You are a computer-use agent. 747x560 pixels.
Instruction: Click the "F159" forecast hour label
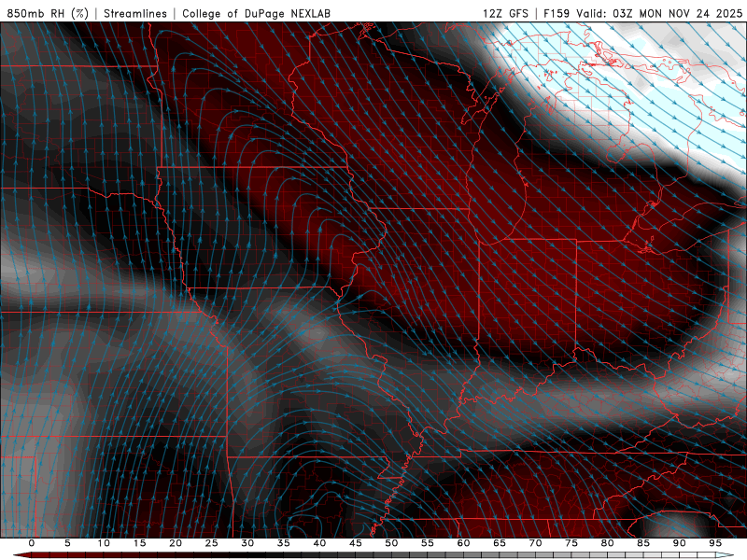pos(557,13)
